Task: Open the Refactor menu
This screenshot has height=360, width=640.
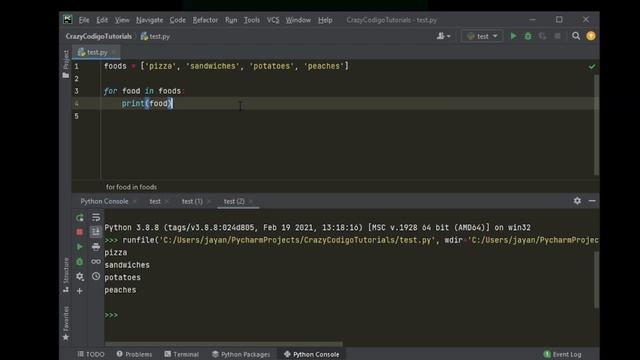Action: [x=205, y=20]
